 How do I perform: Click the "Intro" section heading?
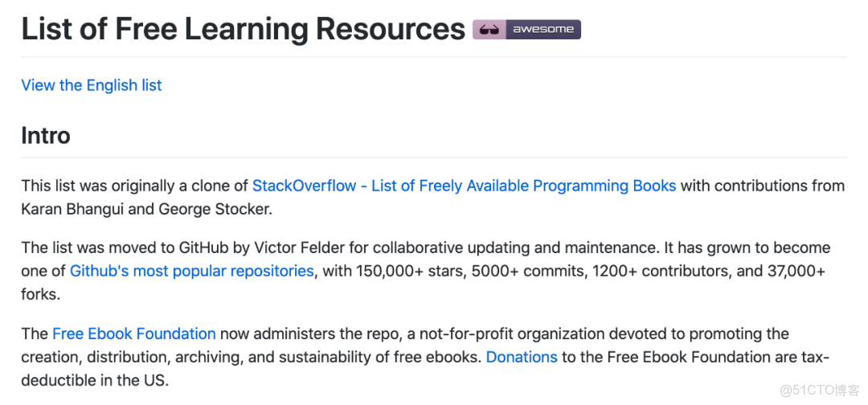(x=46, y=135)
